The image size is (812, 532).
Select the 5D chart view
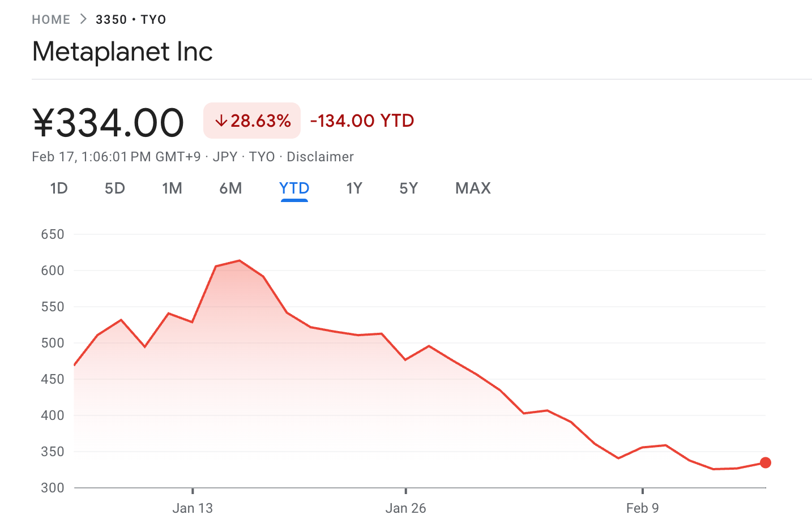pos(115,188)
